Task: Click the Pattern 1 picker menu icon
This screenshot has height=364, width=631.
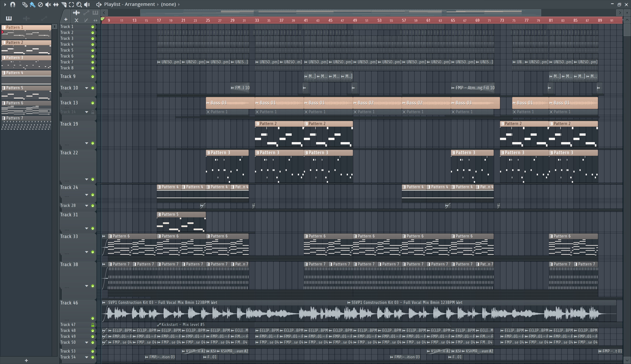Action: pyautogui.click(x=4, y=27)
